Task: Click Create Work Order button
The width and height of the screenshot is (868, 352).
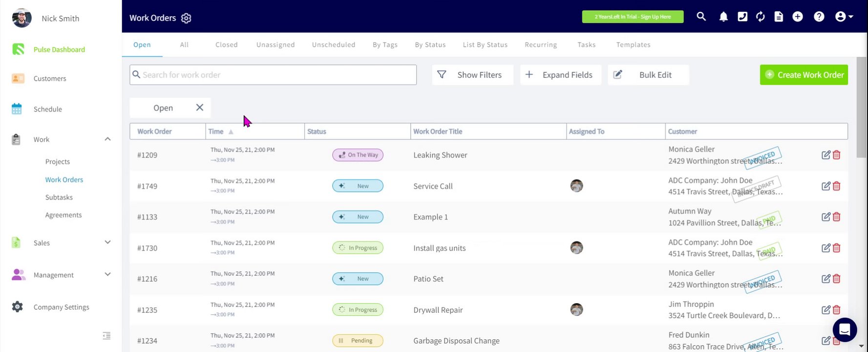Action: [804, 75]
